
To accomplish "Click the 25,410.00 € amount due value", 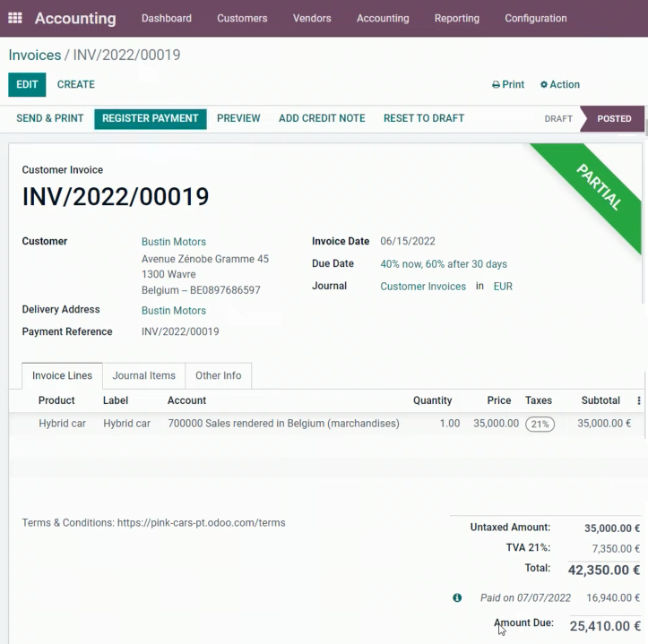I will (x=605, y=626).
